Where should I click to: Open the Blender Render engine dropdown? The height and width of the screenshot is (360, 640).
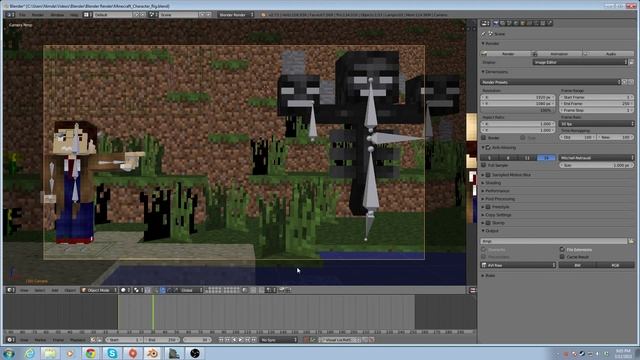pos(236,15)
